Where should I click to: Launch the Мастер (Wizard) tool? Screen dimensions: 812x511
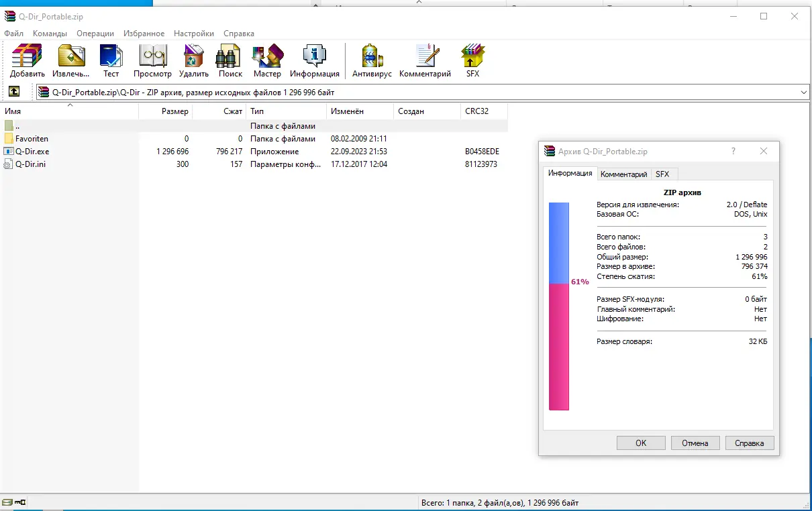(267, 56)
